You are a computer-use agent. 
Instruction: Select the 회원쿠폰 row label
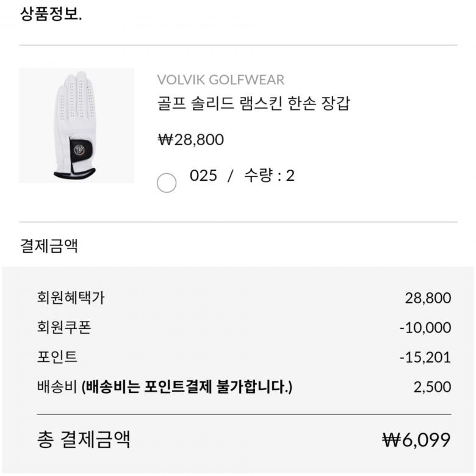64,327
